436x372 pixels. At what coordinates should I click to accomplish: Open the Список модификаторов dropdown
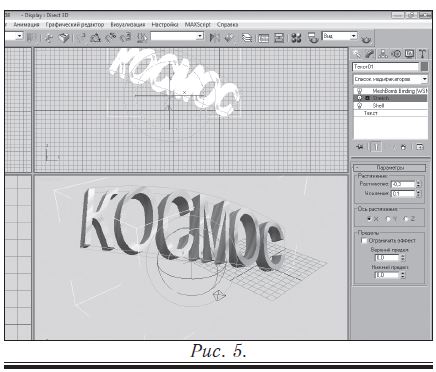click(390, 79)
